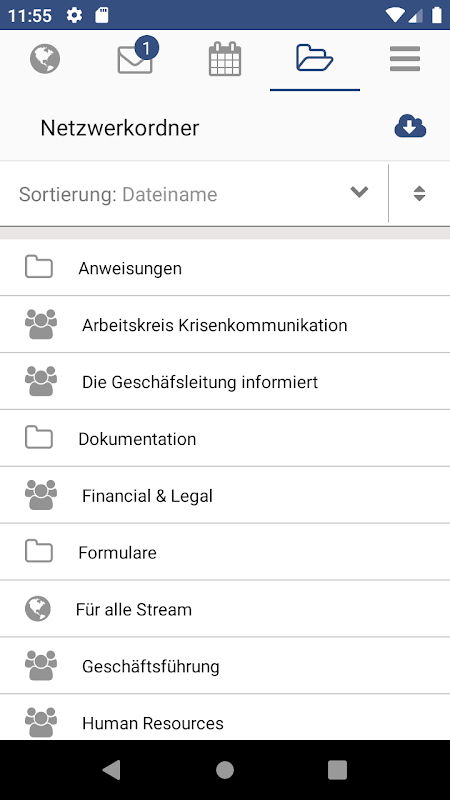
Task: Click folder icon next to Formulare
Action: [x=39, y=552]
